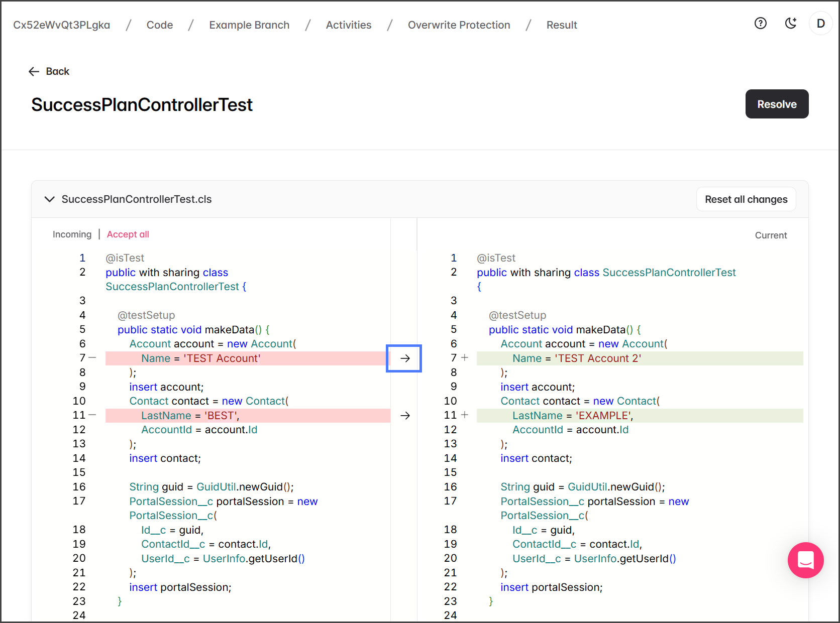Click the plus marker on current line 7
This screenshot has height=623, width=840.
point(465,358)
